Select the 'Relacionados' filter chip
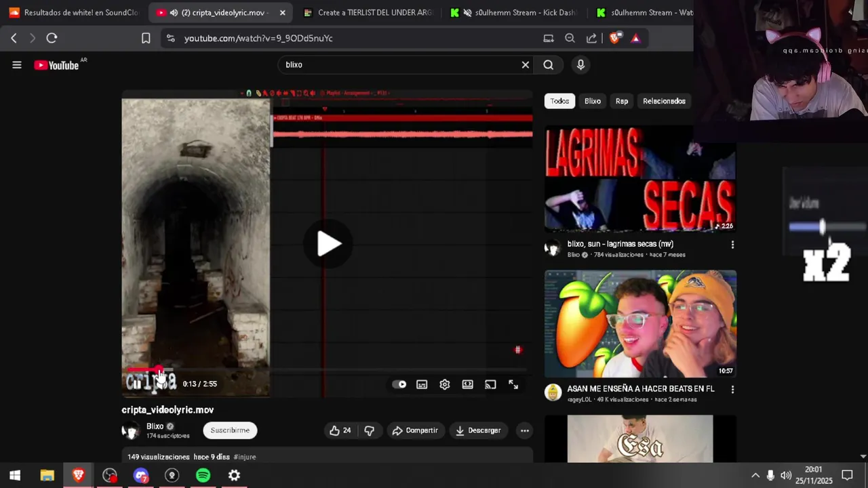This screenshot has width=868, height=488. tap(664, 101)
